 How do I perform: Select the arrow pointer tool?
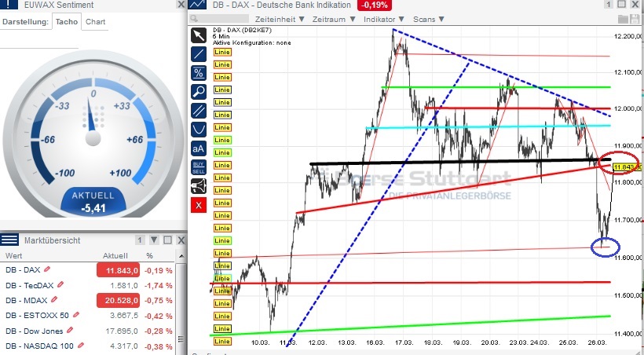point(199,35)
